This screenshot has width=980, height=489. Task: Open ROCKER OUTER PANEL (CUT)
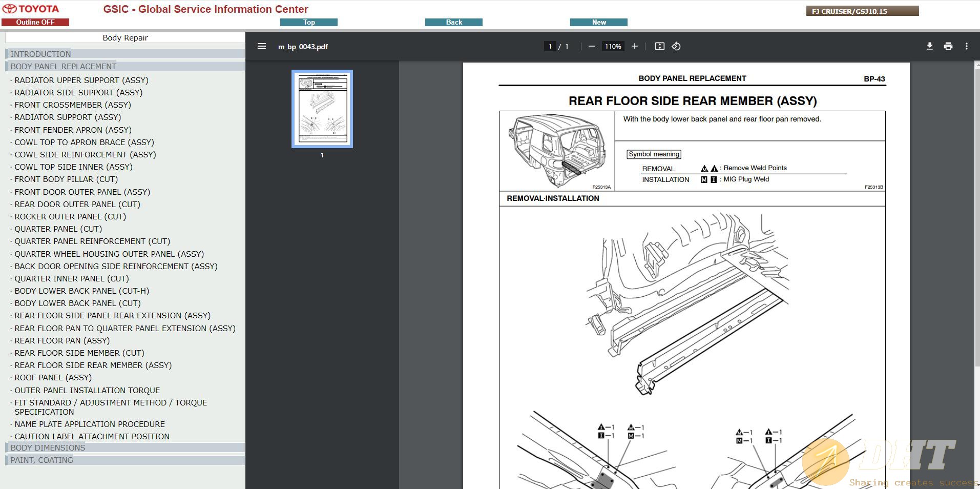tap(70, 216)
